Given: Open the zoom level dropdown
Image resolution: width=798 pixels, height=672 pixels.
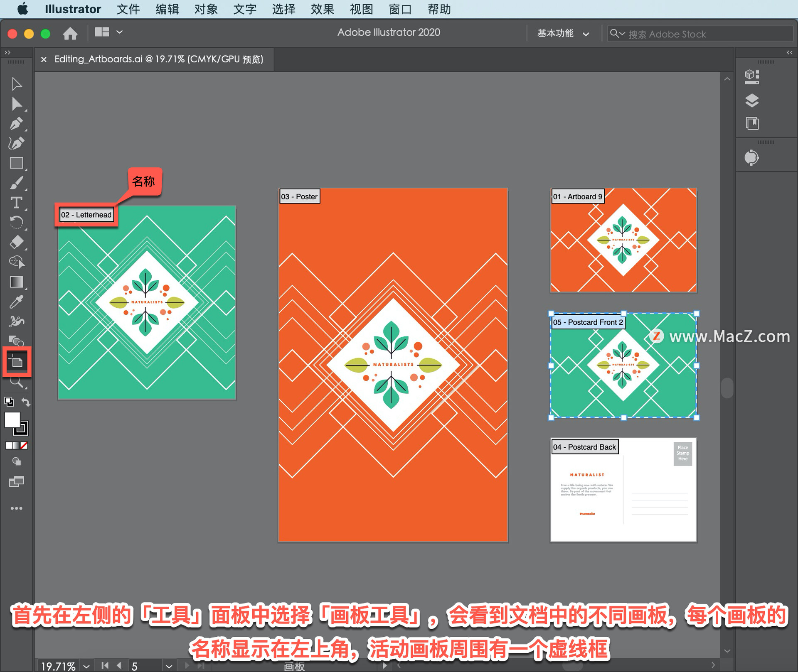Looking at the screenshot, I should pos(86,666).
